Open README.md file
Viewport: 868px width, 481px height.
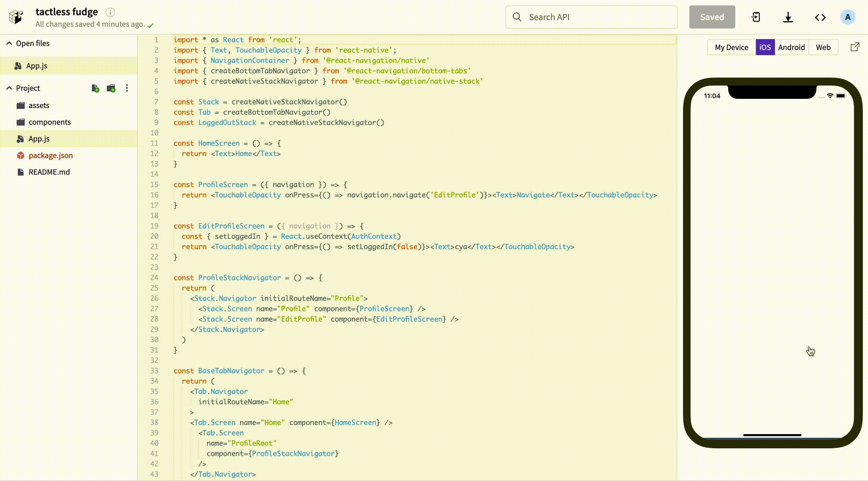[69, 172]
